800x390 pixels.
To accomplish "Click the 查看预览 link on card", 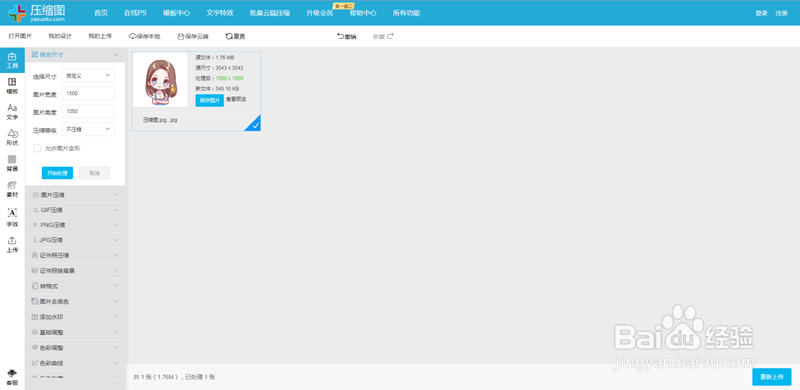I will (x=236, y=100).
